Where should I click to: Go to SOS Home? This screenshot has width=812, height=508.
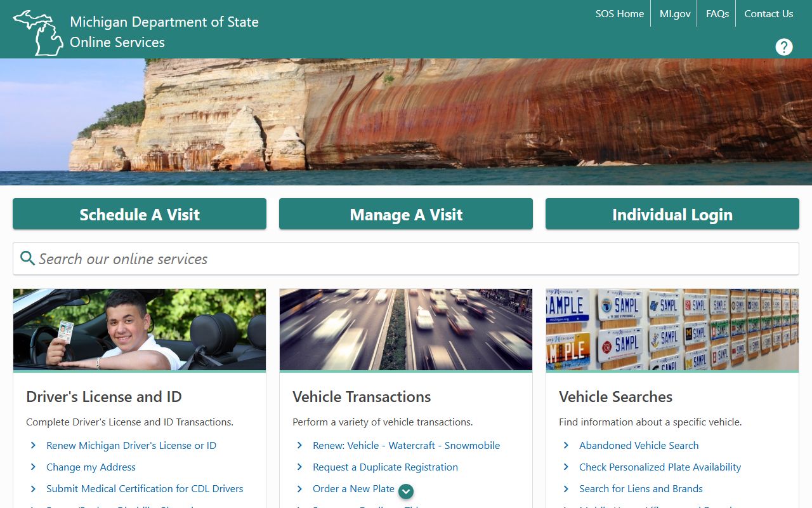tap(619, 13)
